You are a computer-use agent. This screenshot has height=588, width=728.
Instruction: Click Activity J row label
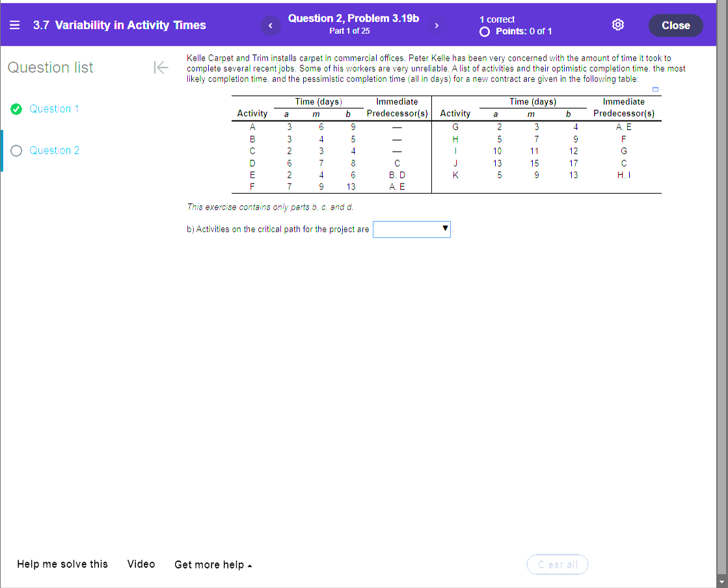[x=455, y=163]
